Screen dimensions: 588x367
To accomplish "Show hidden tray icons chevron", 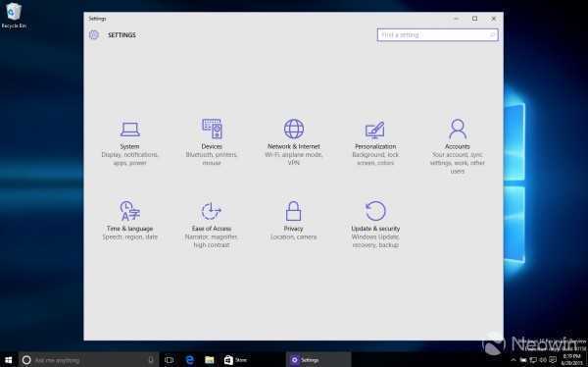I will (x=514, y=360).
